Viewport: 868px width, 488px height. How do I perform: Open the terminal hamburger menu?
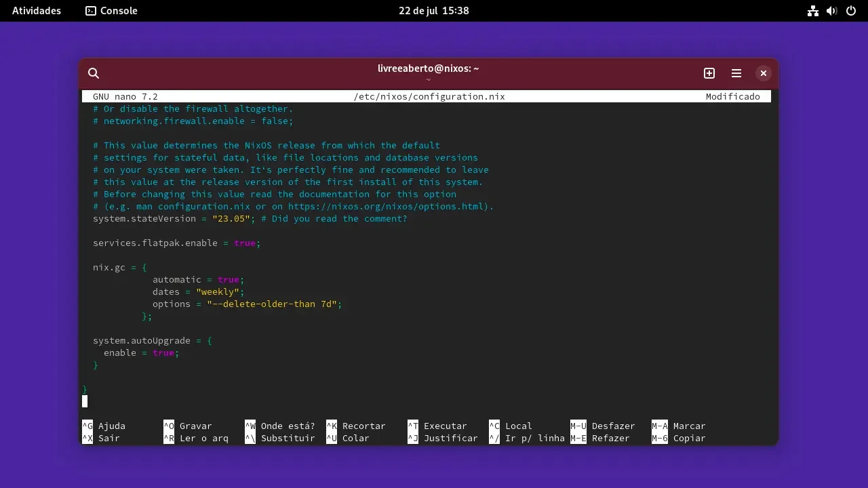click(x=736, y=73)
